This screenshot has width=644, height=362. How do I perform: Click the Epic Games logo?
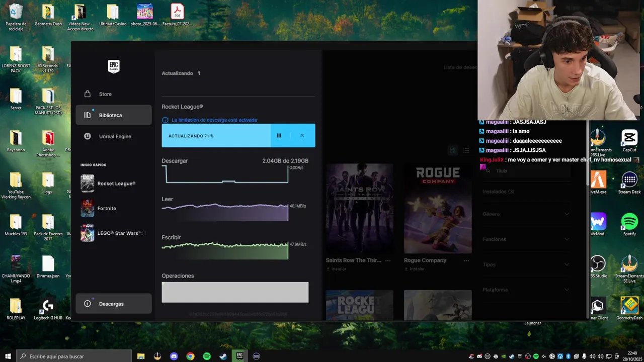[114, 66]
